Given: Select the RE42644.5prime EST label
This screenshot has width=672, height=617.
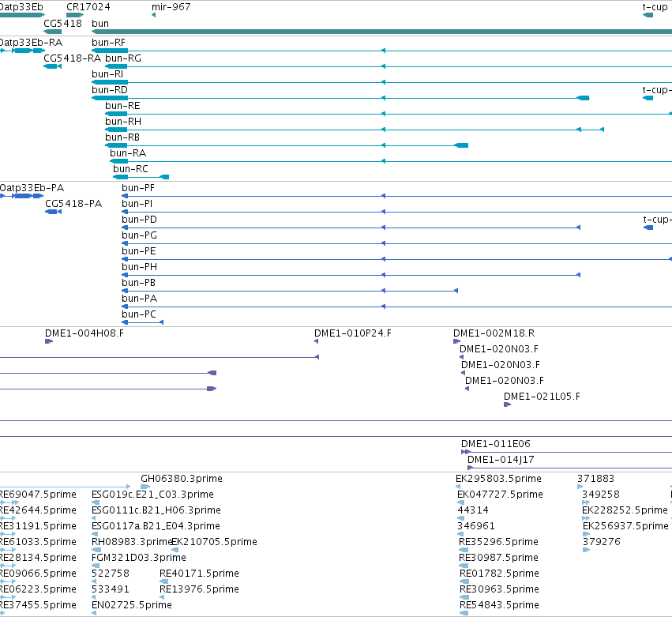Looking at the screenshot, I should [38, 510].
